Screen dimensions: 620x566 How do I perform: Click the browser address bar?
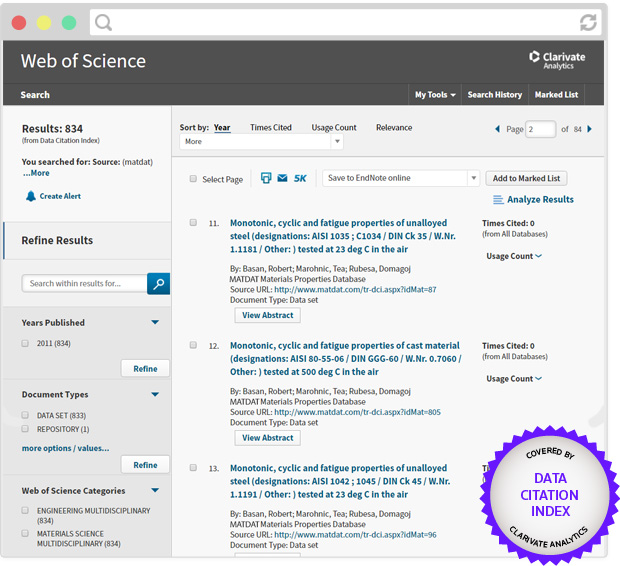click(x=346, y=23)
